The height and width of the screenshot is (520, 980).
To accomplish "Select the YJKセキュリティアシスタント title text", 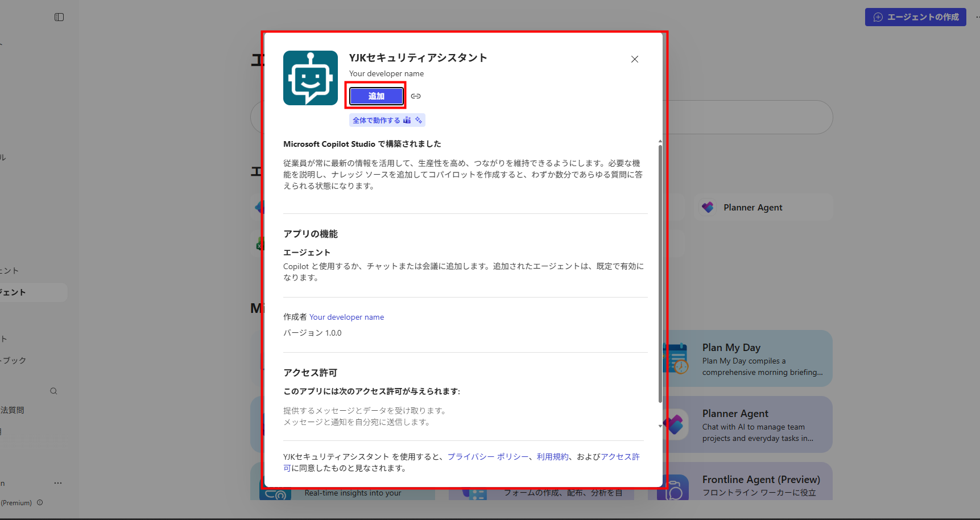I will 418,57.
